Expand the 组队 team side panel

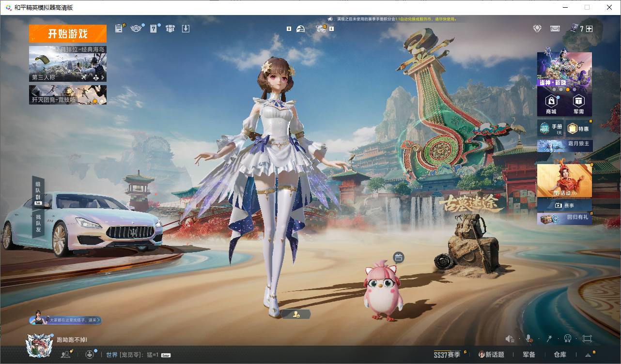click(38, 191)
